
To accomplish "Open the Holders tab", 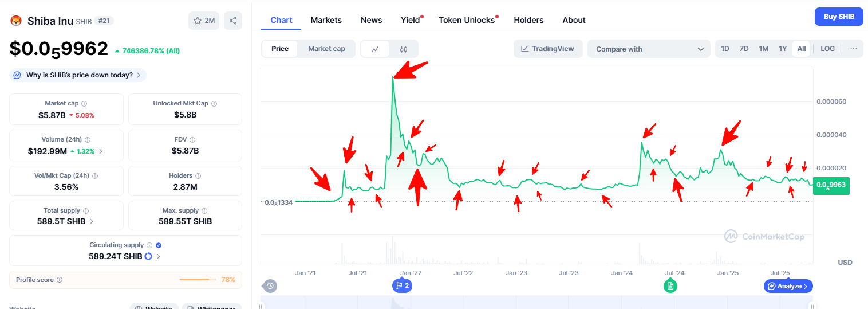I will tap(528, 20).
